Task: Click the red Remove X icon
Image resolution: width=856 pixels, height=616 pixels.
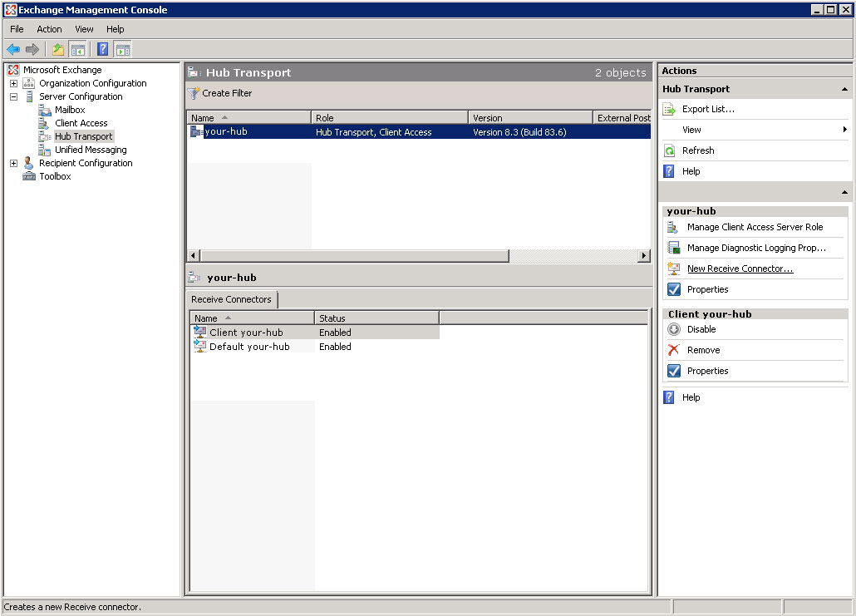Action: (x=674, y=350)
